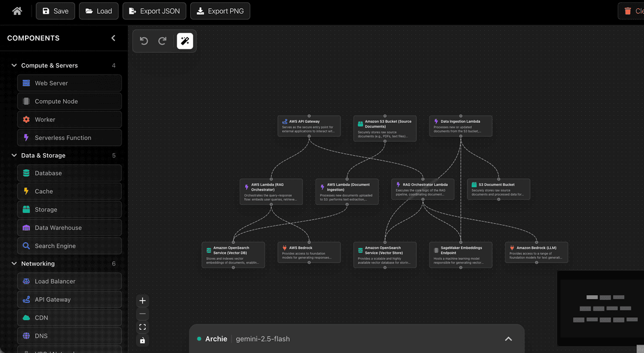Viewport: 644px width, 353px height.
Task: Select the AWS API Gateway node
Action: coord(309,126)
